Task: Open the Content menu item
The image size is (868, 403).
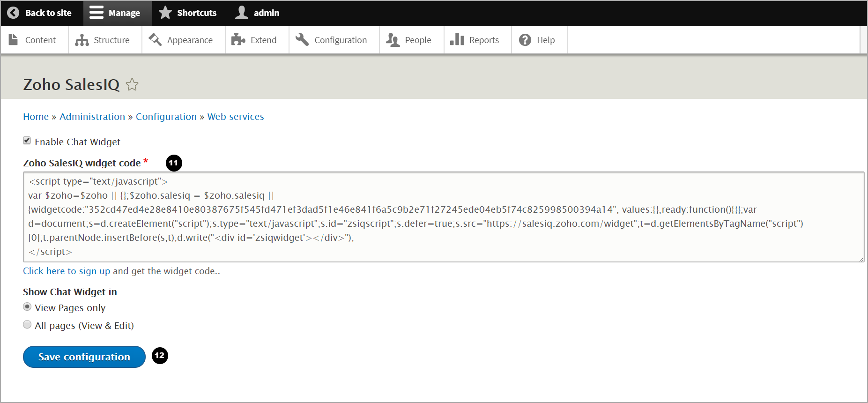Action: tap(34, 40)
